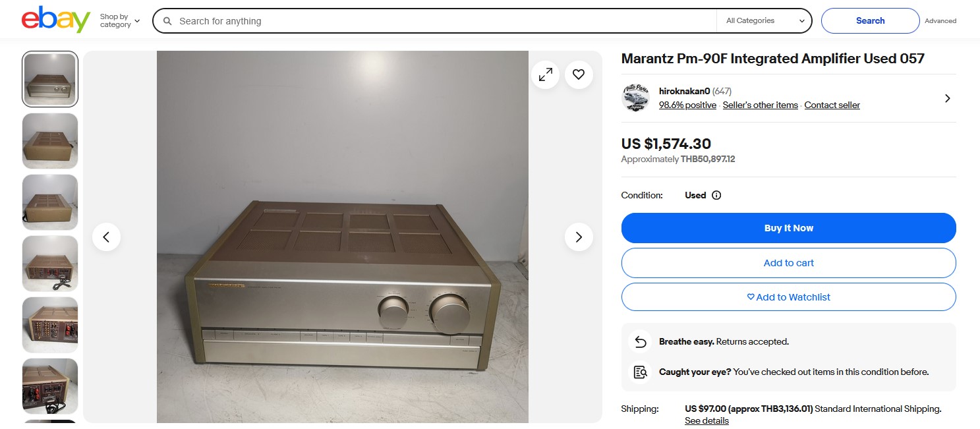Screen dimensions: 980x429
Task: Click the seller avatar image
Action: click(x=635, y=98)
